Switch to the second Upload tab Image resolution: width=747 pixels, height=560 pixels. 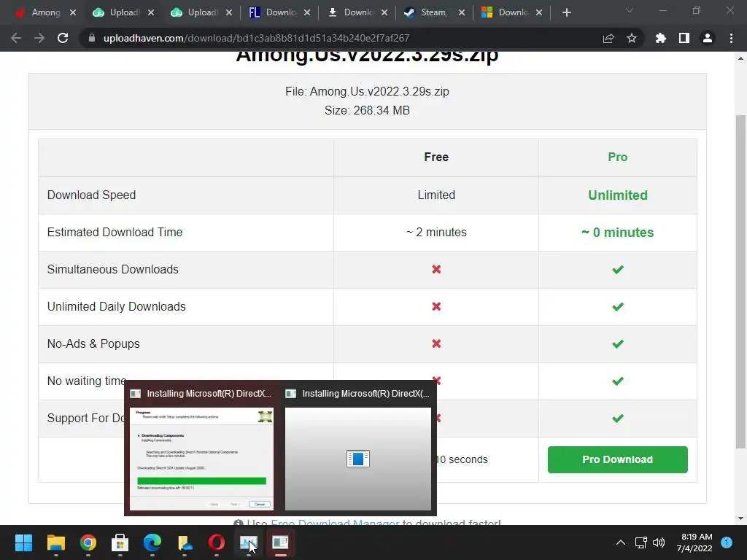(x=195, y=12)
